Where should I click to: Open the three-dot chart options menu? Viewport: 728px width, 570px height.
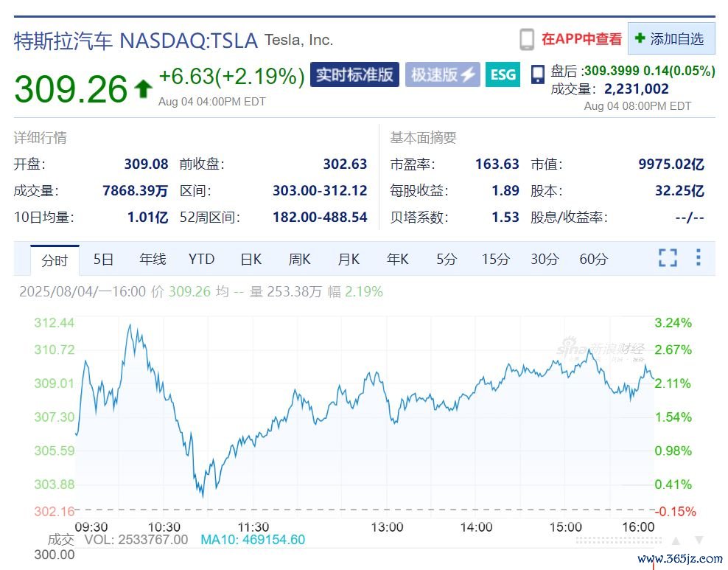coord(698,258)
